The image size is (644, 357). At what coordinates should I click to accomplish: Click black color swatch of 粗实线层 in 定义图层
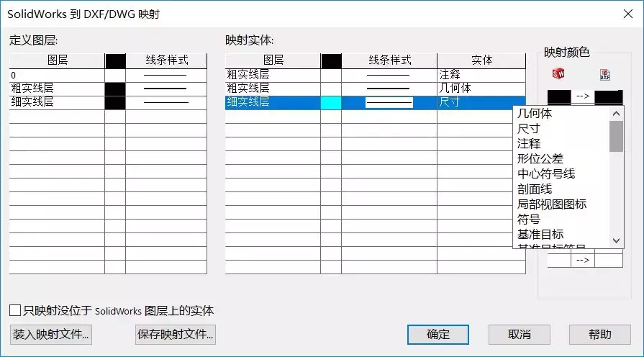click(115, 89)
